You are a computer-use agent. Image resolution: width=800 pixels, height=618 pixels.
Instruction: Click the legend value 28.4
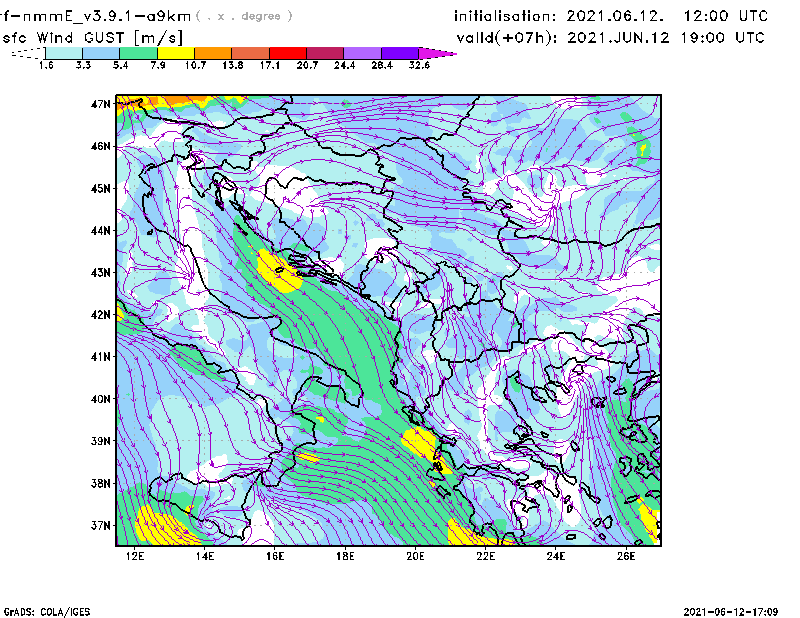pos(382,65)
